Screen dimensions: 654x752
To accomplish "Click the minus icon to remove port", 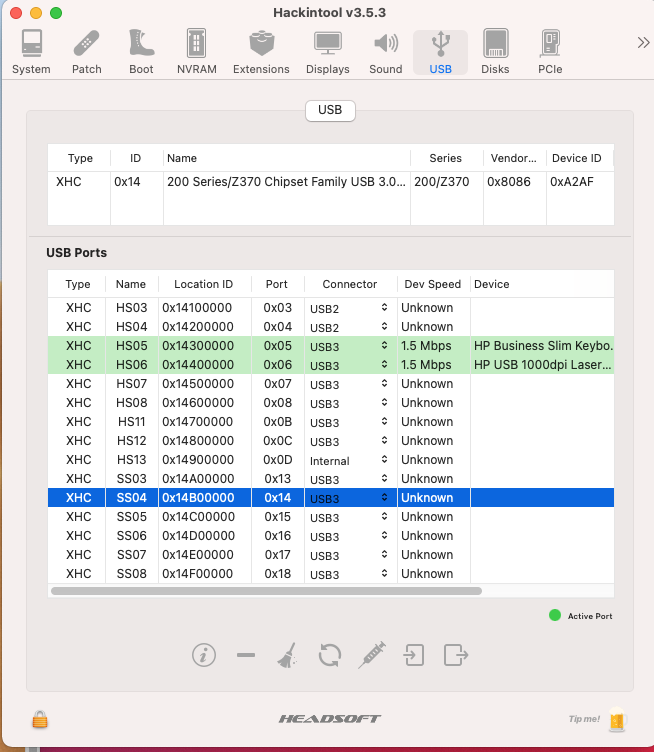I will tap(245, 655).
